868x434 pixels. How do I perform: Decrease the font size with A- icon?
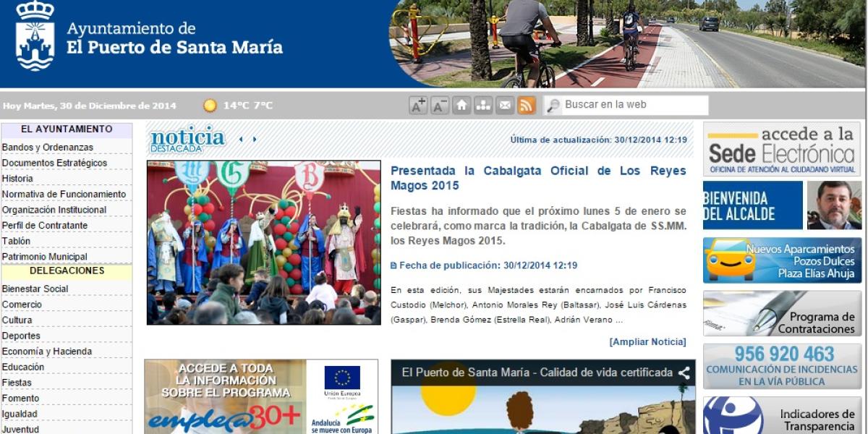pos(440,105)
